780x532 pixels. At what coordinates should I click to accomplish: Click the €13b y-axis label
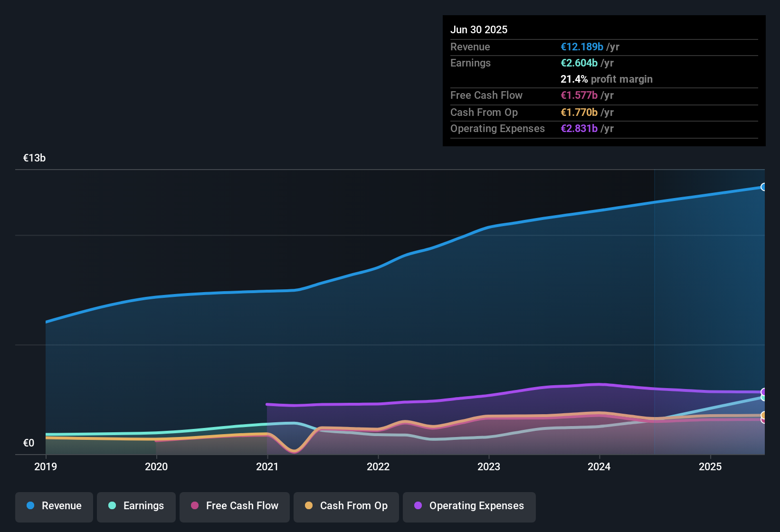(34, 158)
